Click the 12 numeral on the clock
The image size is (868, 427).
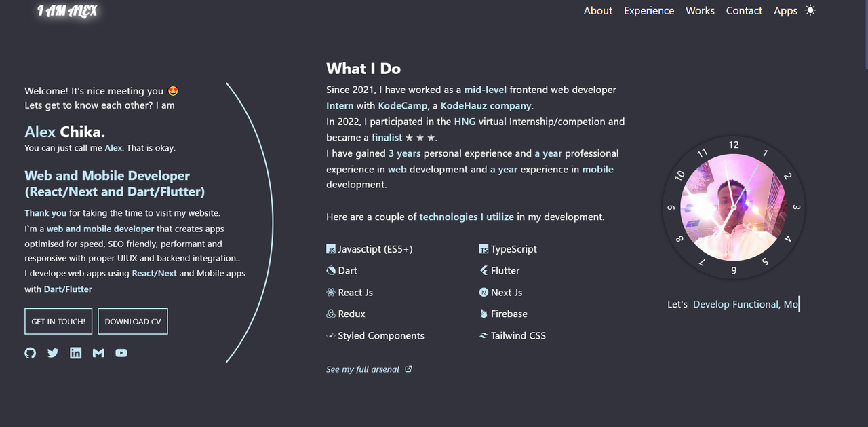coord(734,145)
